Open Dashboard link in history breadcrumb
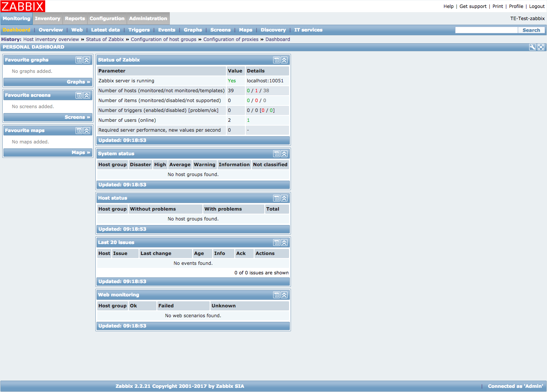The width and height of the screenshot is (547, 392). coord(278,39)
